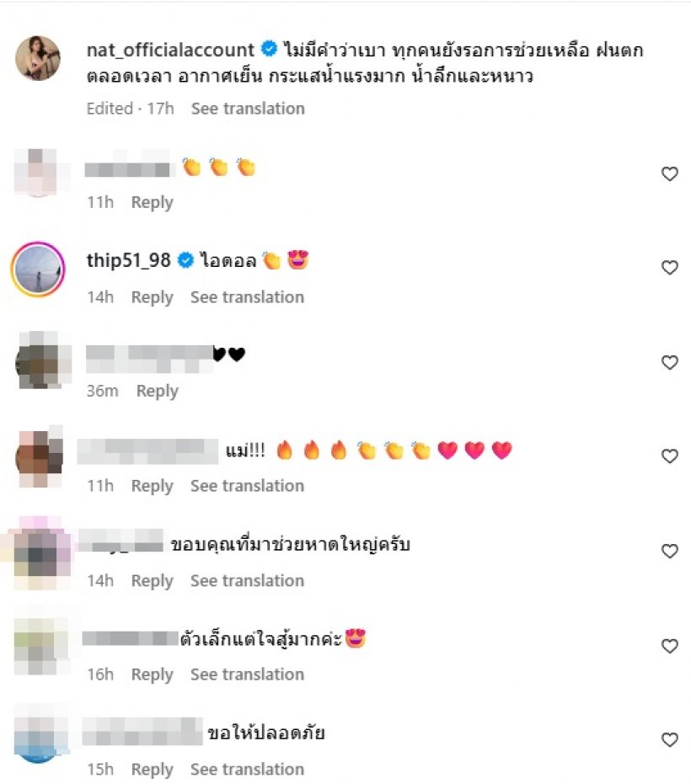Like the black hearts comment from 36m ago
691x784 pixels.
(x=669, y=362)
